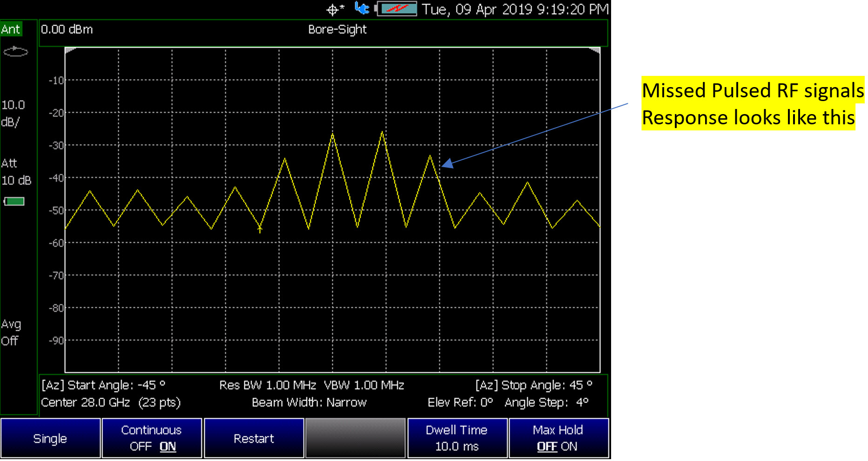The image size is (868, 461).
Task: Click the 0.00 dBm reference level
Action: [x=67, y=29]
